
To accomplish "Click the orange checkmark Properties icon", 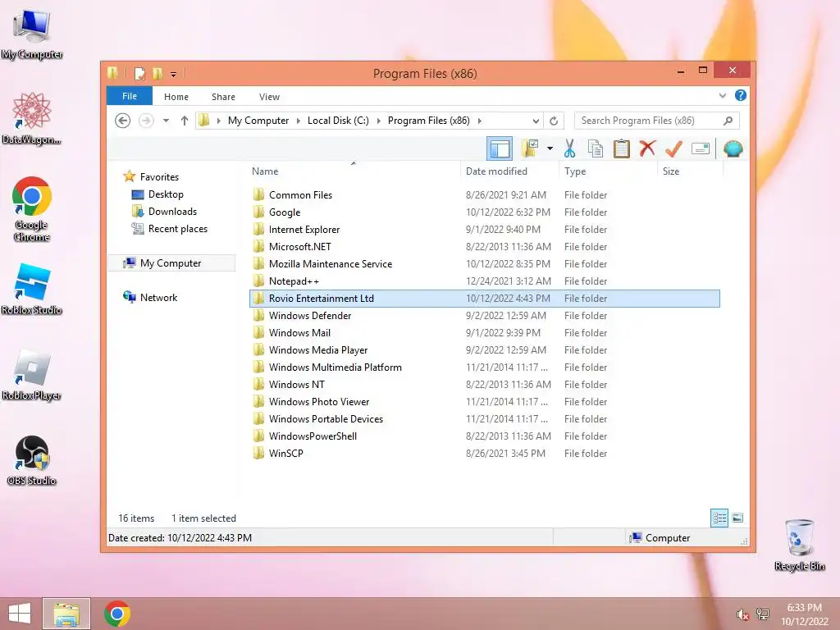I will (673, 148).
